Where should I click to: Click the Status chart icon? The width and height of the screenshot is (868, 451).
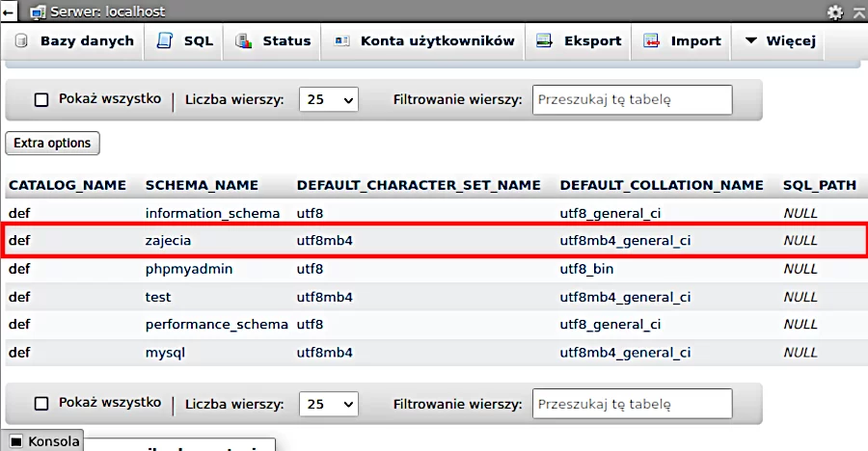(x=244, y=40)
